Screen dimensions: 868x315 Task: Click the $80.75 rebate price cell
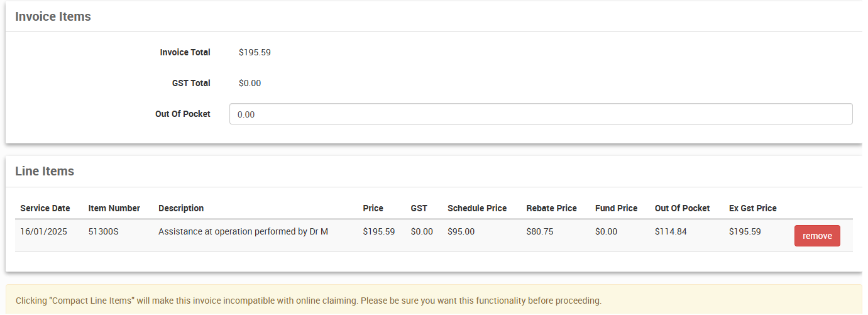point(540,231)
